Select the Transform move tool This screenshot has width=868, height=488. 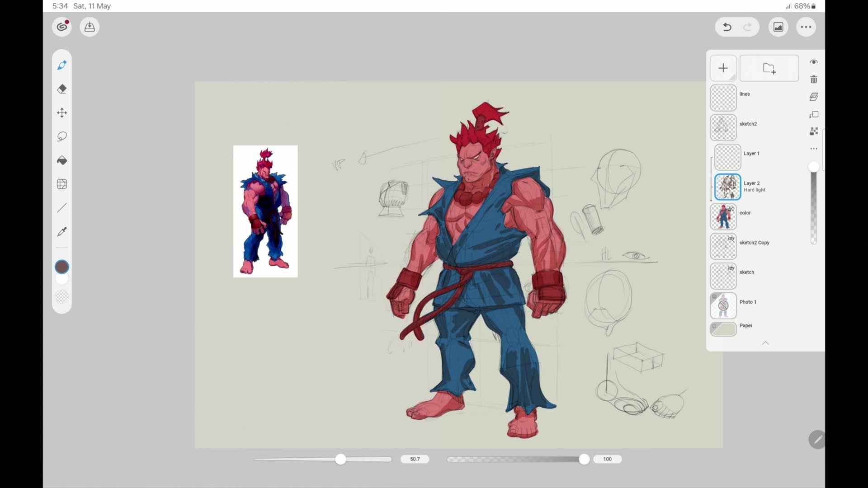(x=62, y=113)
